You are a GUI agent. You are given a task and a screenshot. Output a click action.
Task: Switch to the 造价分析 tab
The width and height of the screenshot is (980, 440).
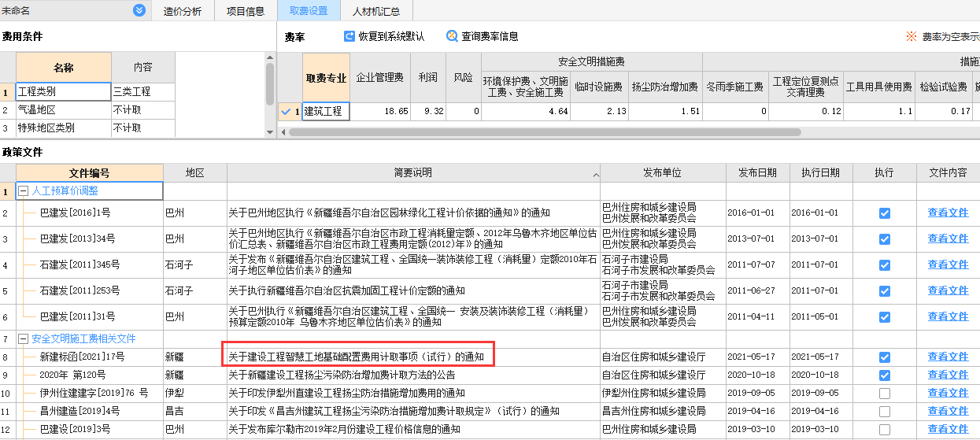pyautogui.click(x=182, y=11)
